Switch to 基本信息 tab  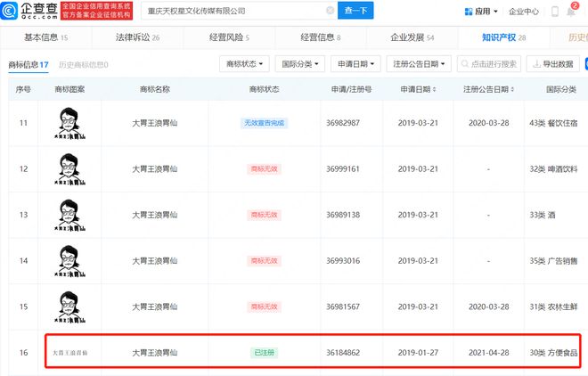[45, 37]
